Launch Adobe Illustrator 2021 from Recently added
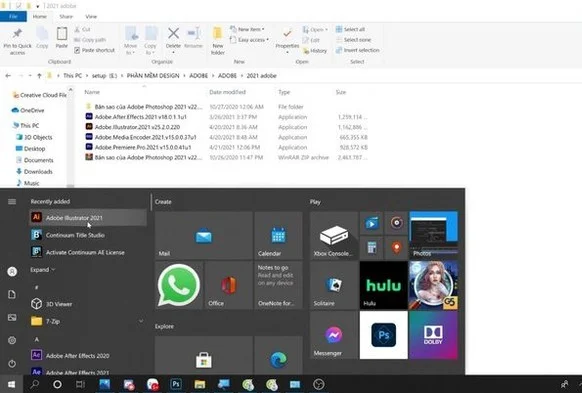Image resolution: width=582 pixels, height=393 pixels. (88, 218)
